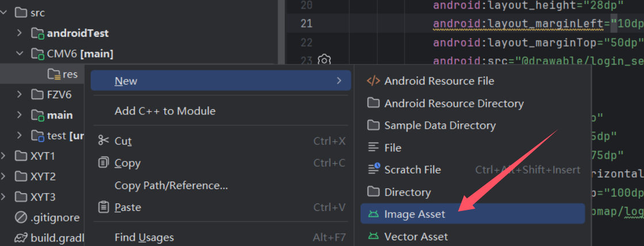Click the Vector Asset android icon
644x246 pixels.
[x=374, y=236]
